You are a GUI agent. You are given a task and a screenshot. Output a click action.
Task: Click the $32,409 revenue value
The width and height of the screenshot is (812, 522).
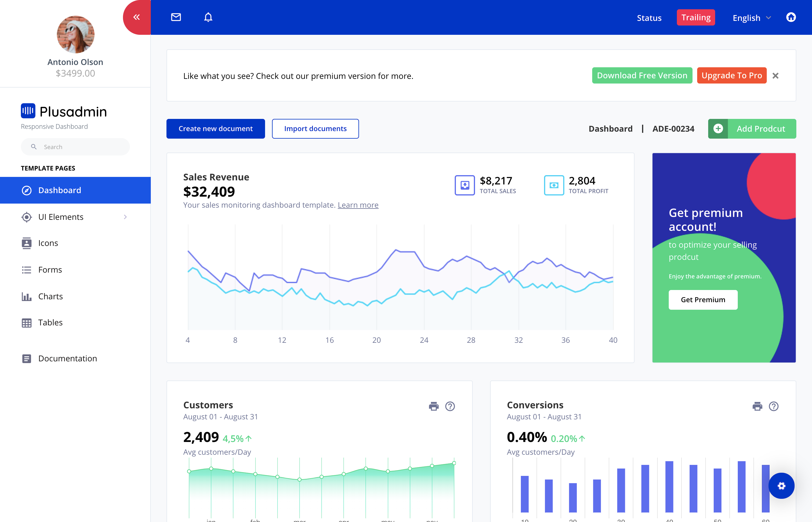pos(209,191)
